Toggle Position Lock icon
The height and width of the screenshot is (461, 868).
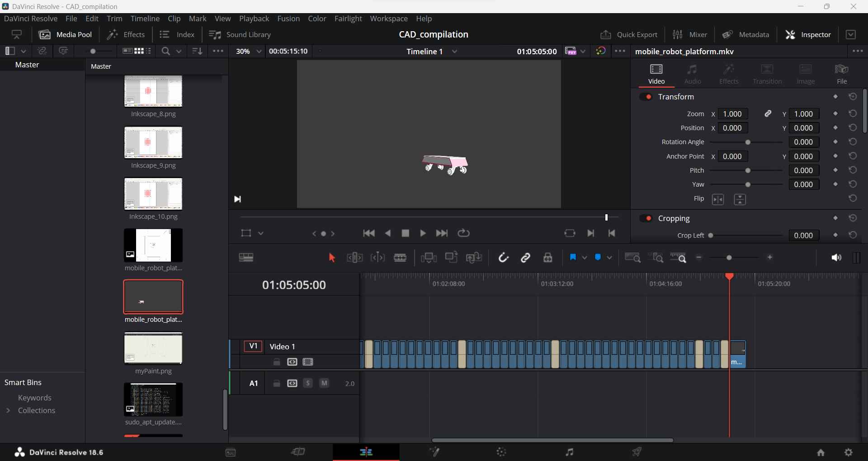[548, 258]
